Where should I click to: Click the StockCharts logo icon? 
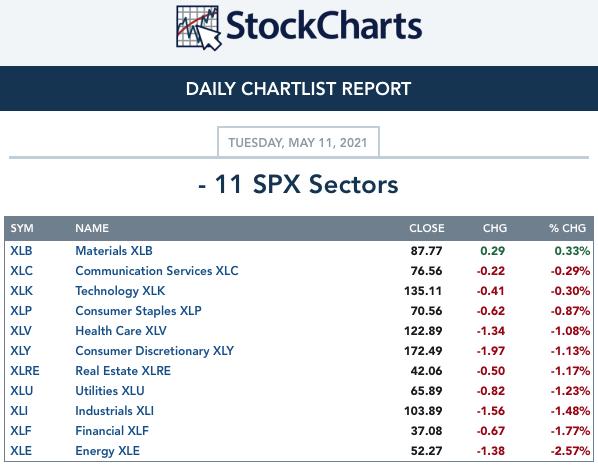[198, 28]
